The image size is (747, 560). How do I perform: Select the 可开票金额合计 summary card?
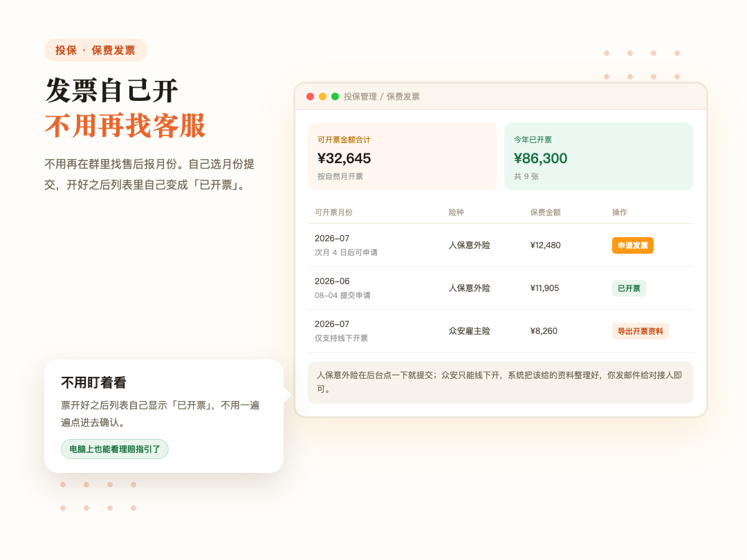[402, 156]
